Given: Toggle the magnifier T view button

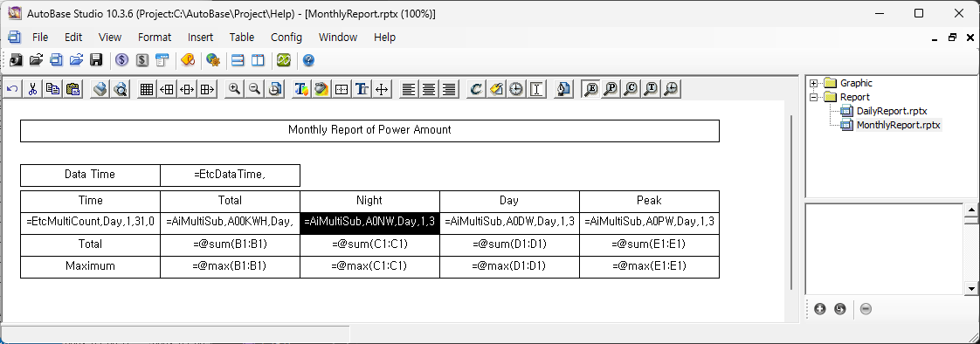Looking at the screenshot, I should point(651,89).
